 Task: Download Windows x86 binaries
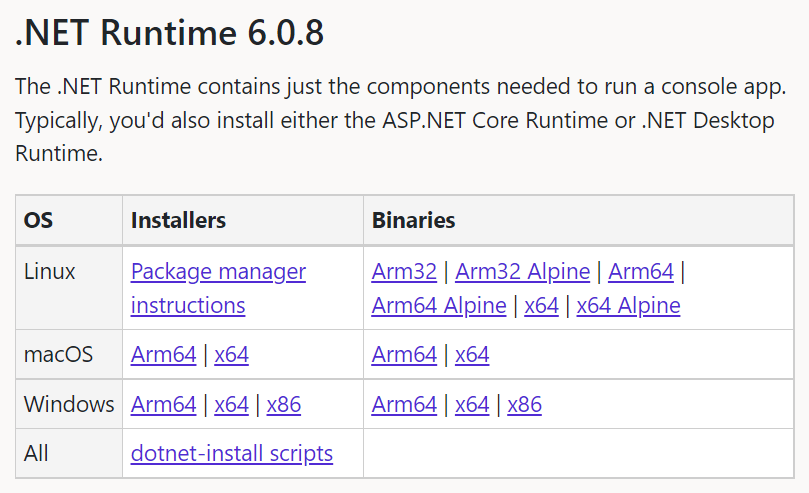tap(524, 405)
